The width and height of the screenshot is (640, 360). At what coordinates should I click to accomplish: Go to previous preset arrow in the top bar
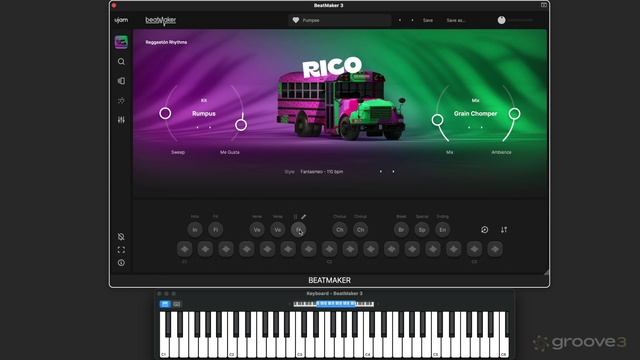400,20
